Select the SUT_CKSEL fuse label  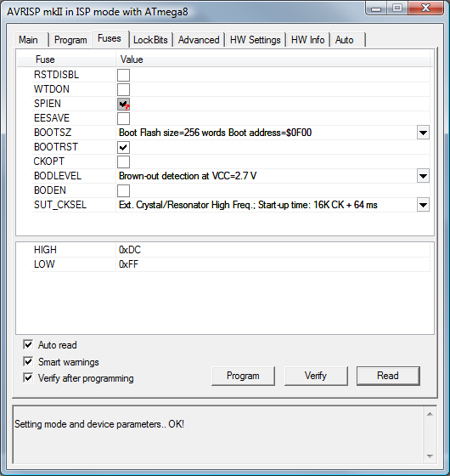(60, 205)
